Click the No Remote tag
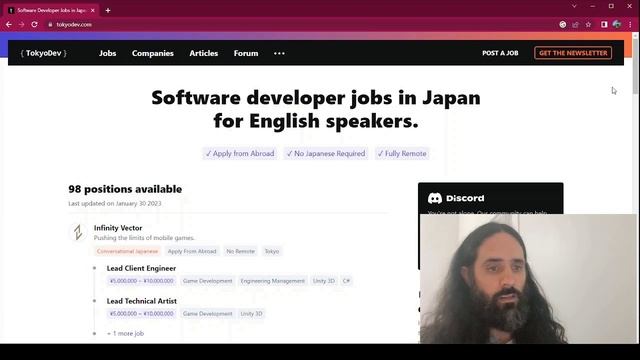 (240, 251)
